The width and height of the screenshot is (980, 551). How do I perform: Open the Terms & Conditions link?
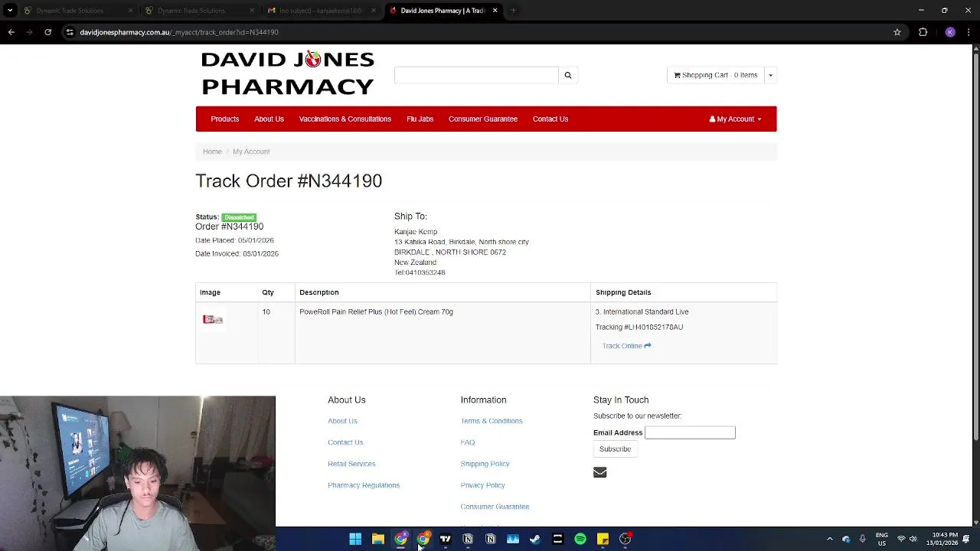pos(492,421)
